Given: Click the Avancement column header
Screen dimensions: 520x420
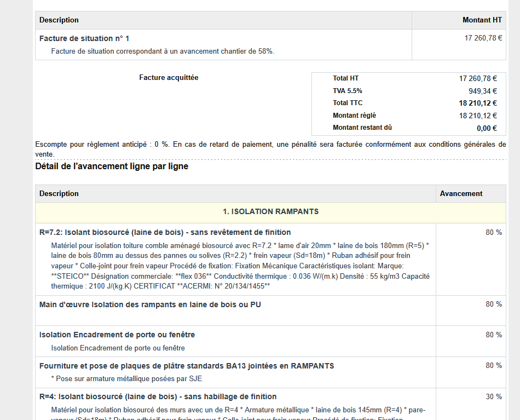Looking at the screenshot, I should coord(461,194).
